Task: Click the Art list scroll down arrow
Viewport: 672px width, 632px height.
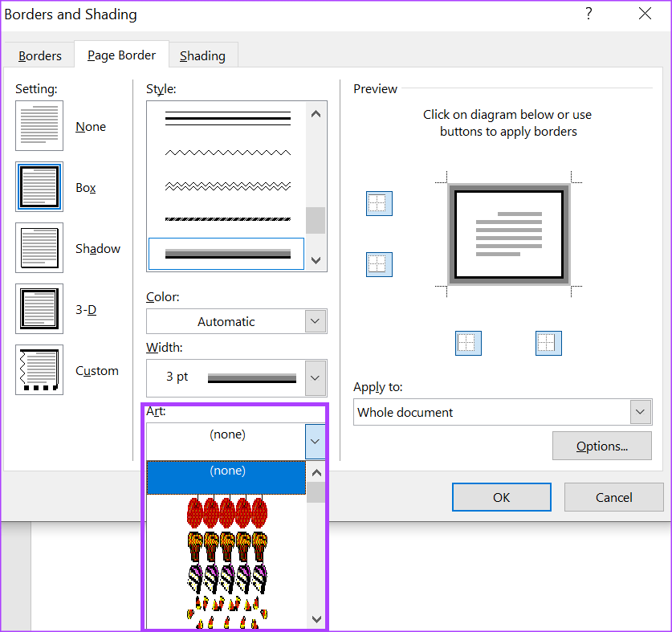Action: pos(316,618)
